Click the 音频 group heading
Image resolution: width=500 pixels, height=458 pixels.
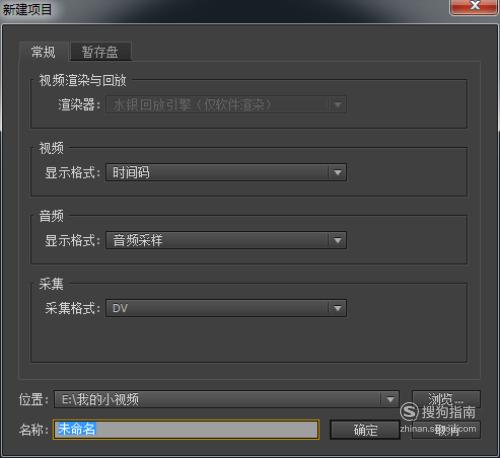[x=51, y=216]
